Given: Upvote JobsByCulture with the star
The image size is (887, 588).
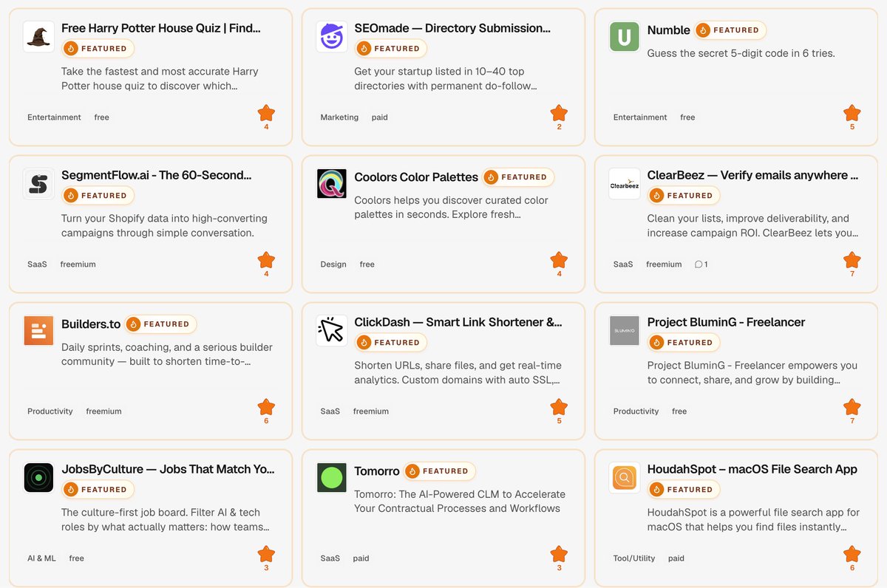Looking at the screenshot, I should tap(266, 554).
